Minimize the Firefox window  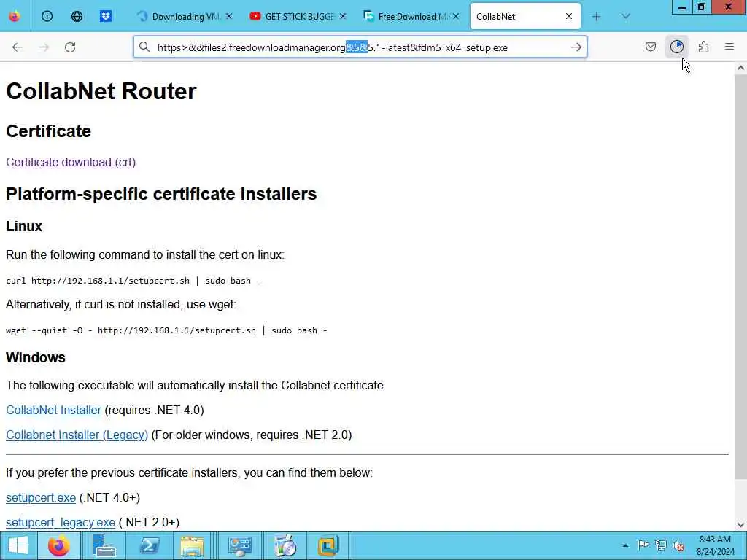[682, 7]
